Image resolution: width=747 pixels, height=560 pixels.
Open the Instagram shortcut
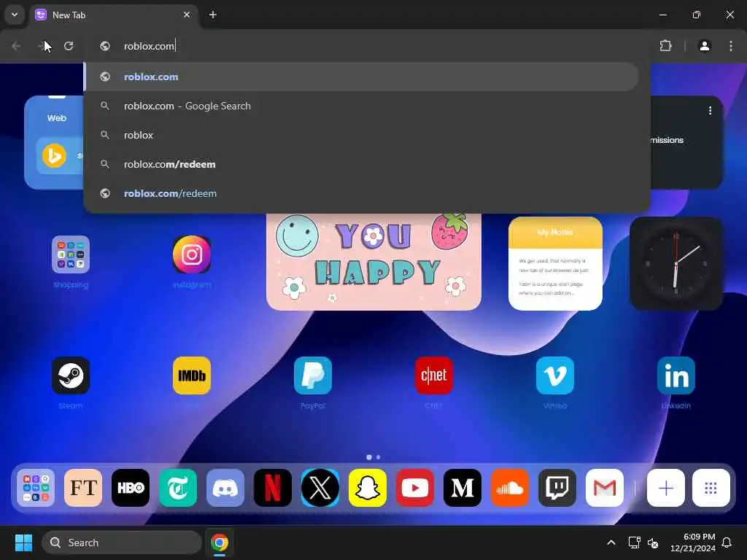(x=192, y=254)
